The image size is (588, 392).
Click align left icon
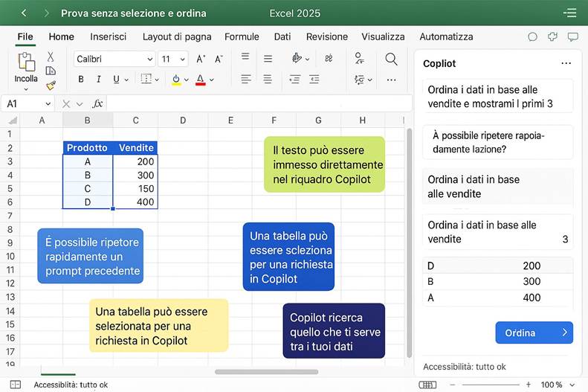point(246,79)
